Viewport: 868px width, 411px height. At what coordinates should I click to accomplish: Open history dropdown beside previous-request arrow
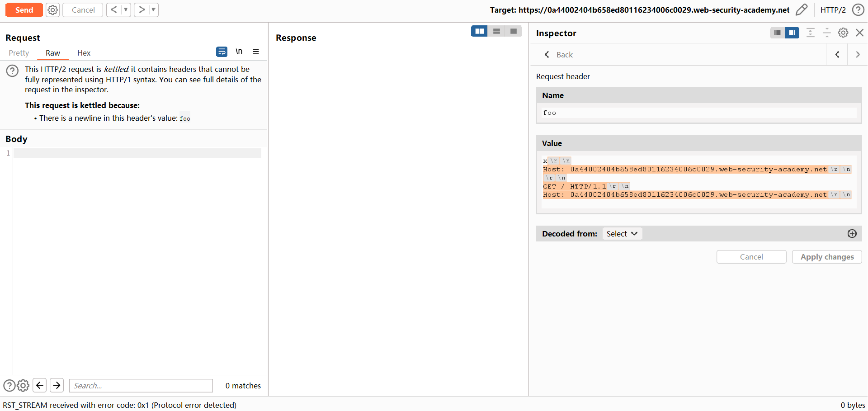pyautogui.click(x=126, y=9)
